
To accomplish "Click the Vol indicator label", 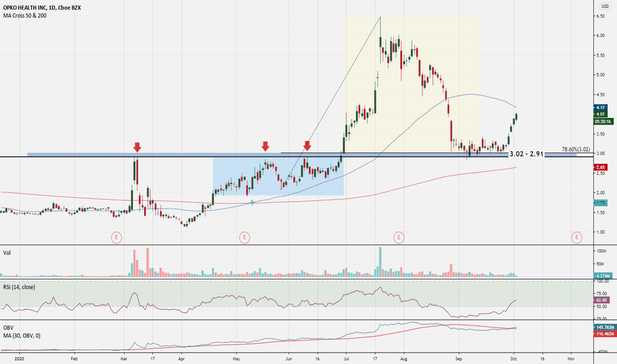I will [x=7, y=253].
